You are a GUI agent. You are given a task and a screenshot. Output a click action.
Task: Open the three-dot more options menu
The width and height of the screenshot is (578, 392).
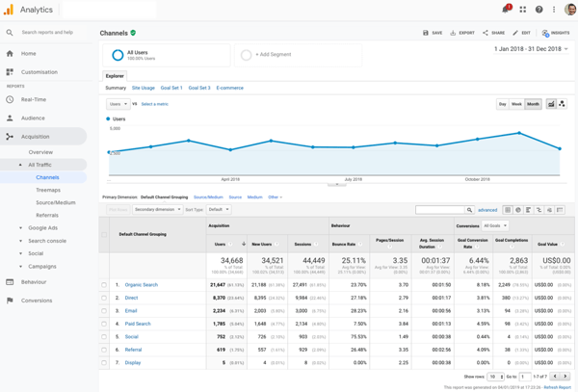click(x=554, y=10)
